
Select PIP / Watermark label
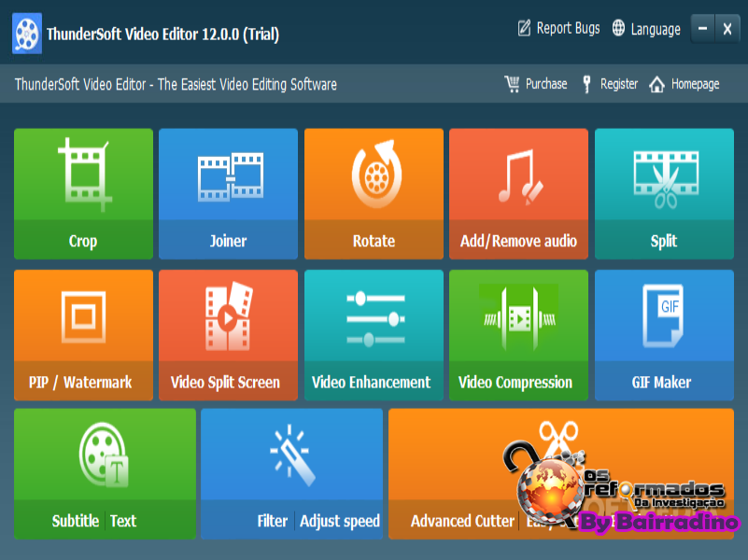(x=80, y=383)
